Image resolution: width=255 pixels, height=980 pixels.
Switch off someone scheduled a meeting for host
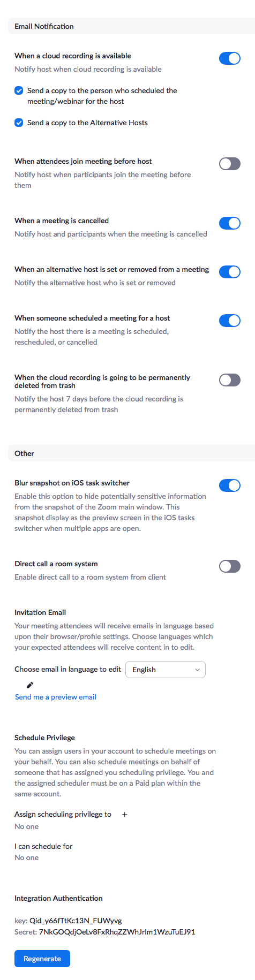[x=230, y=321]
